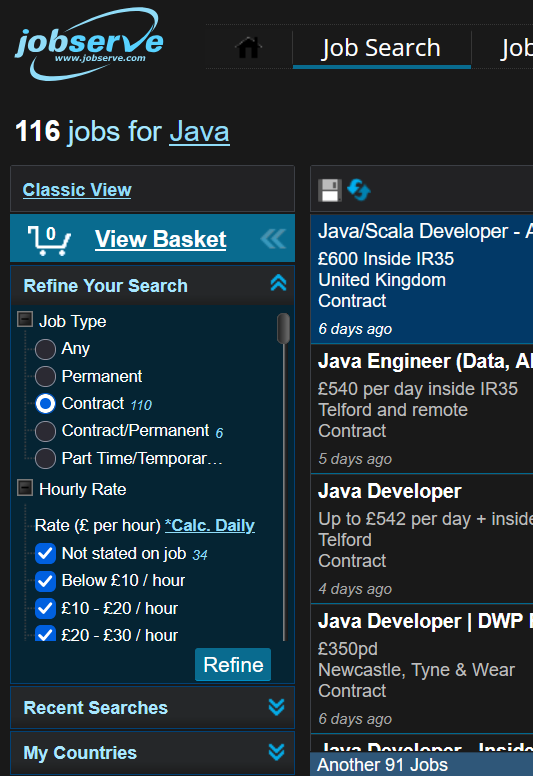Open the Java/Scala Developer job listing

(x=422, y=279)
